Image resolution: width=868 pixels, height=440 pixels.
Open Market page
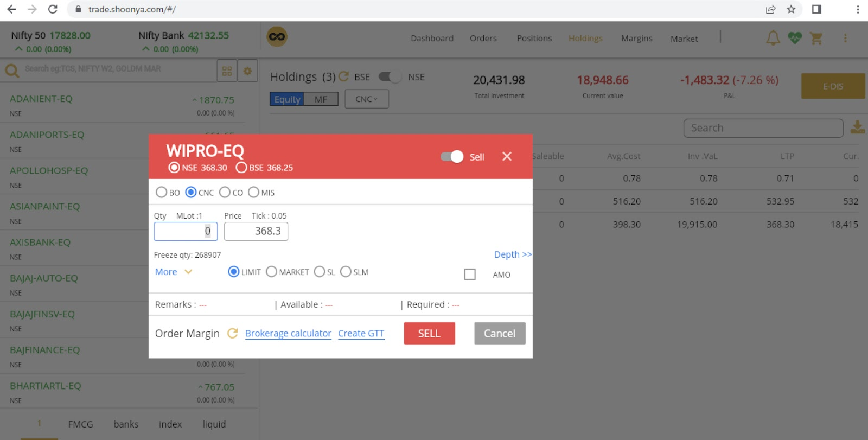click(684, 39)
